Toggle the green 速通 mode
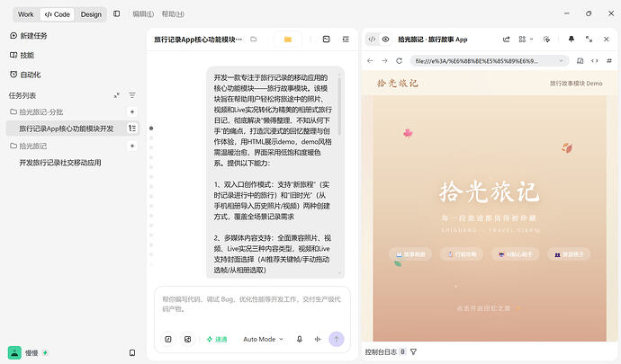 point(217,339)
